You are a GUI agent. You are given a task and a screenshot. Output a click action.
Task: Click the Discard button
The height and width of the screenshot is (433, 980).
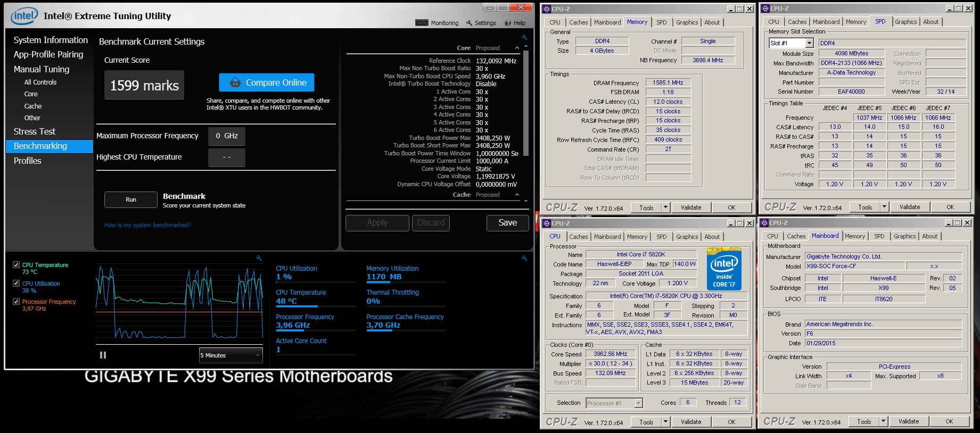tap(431, 223)
